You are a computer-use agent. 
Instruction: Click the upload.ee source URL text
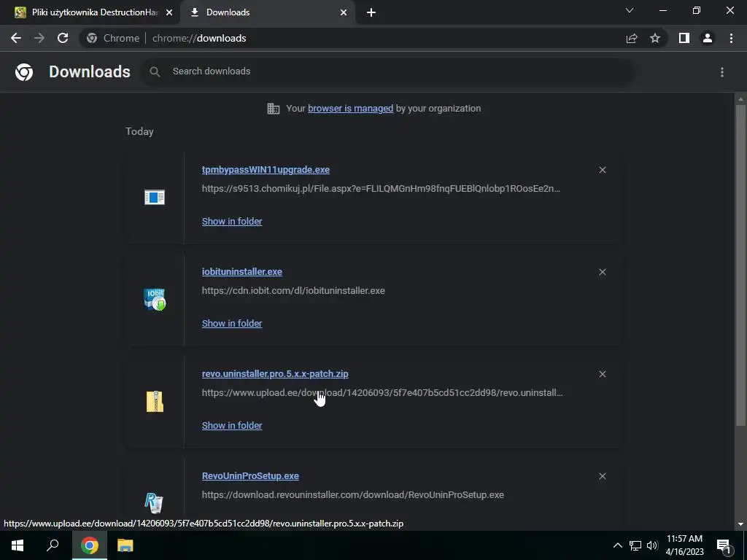pos(382,393)
